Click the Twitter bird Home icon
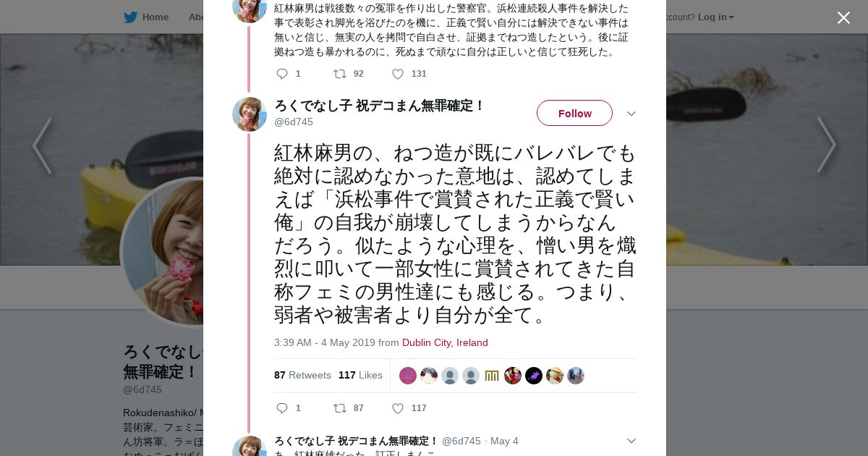 click(130, 17)
